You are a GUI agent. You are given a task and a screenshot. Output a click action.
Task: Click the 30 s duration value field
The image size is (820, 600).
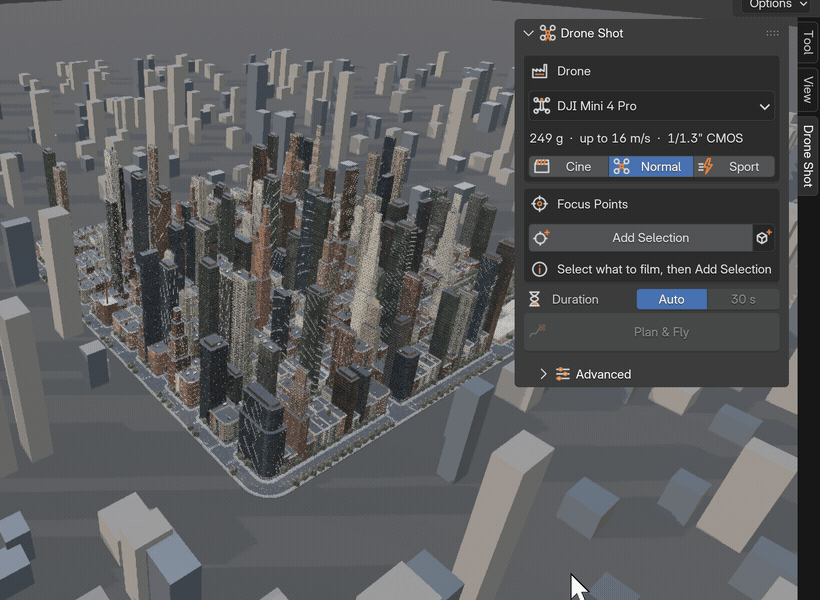pyautogui.click(x=743, y=299)
